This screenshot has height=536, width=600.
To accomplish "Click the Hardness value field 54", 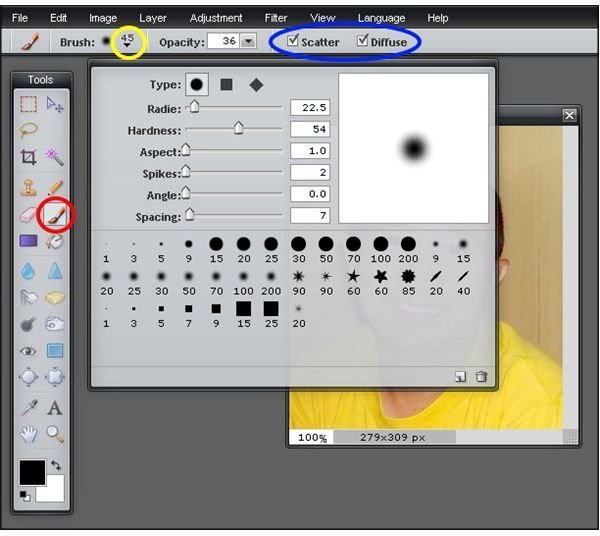I will click(310, 129).
